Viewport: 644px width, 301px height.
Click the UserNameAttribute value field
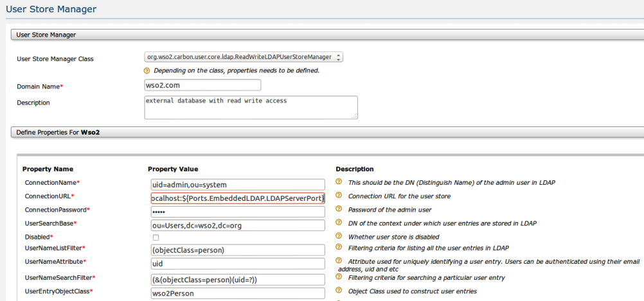[238, 263]
